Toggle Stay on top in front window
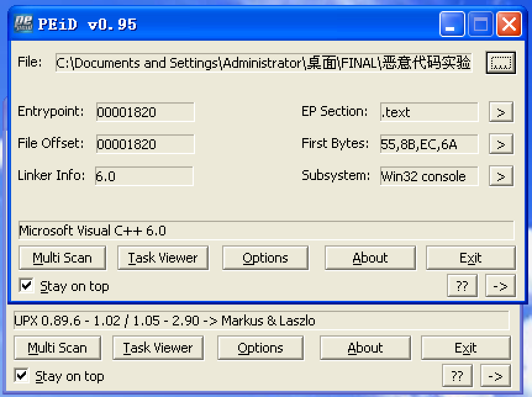Screen dimensions: 532x397 point(26,285)
